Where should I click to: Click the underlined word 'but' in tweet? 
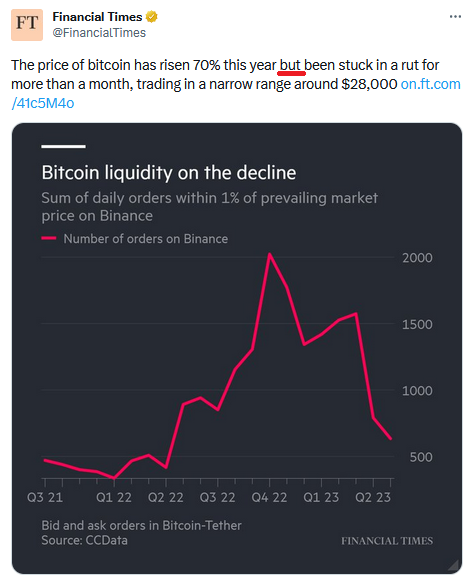[x=290, y=65]
